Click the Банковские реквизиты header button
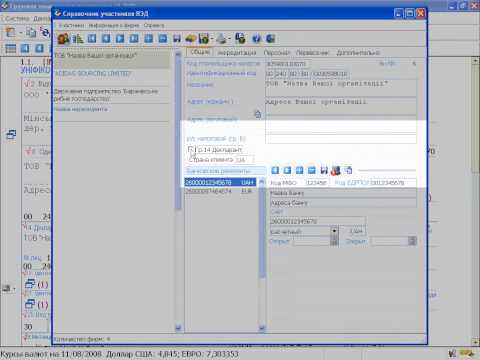 (x=225, y=171)
